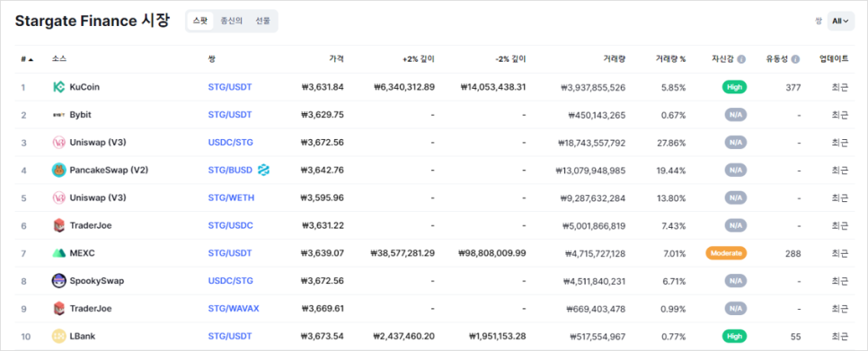Click the blue icon beside STG/BUSD pair

coord(263,171)
